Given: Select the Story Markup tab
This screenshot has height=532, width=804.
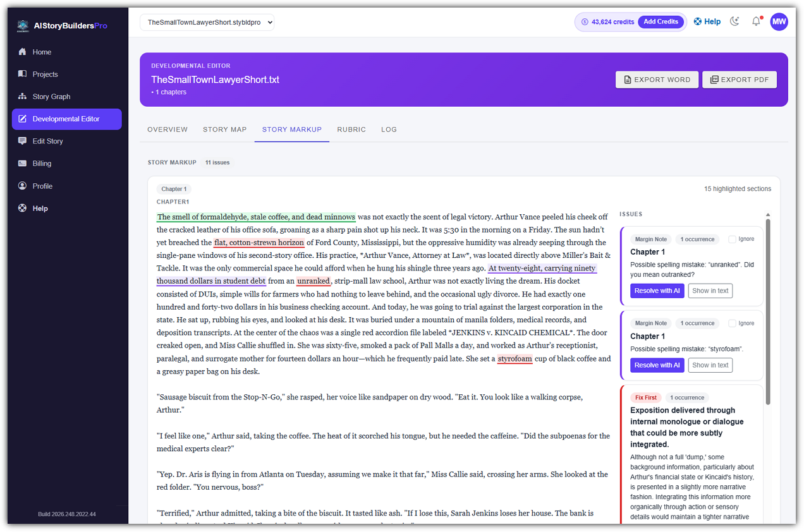Looking at the screenshot, I should 292,130.
